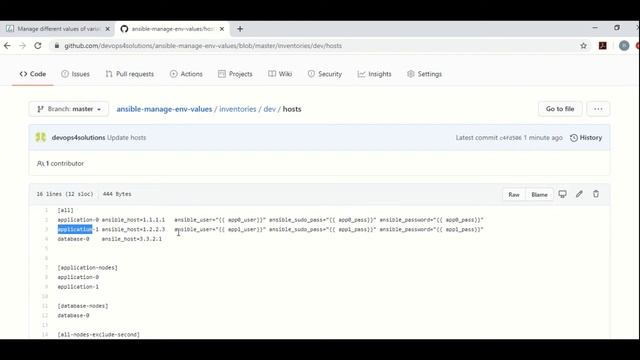Screen dimensions: 640x360
Task: Open the latest commit hash link
Action: click(511, 138)
